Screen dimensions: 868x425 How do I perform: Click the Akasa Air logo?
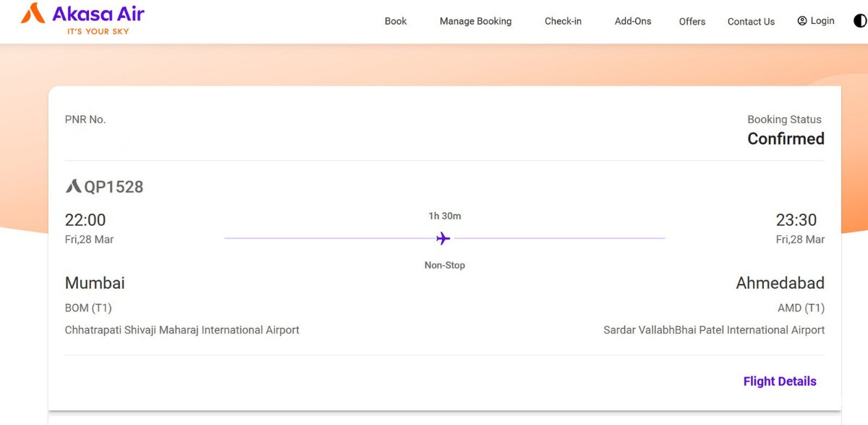(x=82, y=20)
